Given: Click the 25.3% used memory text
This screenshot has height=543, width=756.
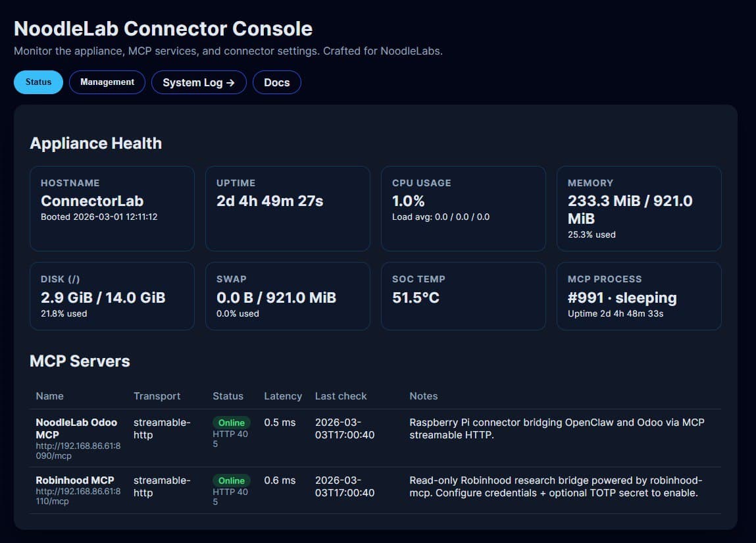Looking at the screenshot, I should (592, 235).
